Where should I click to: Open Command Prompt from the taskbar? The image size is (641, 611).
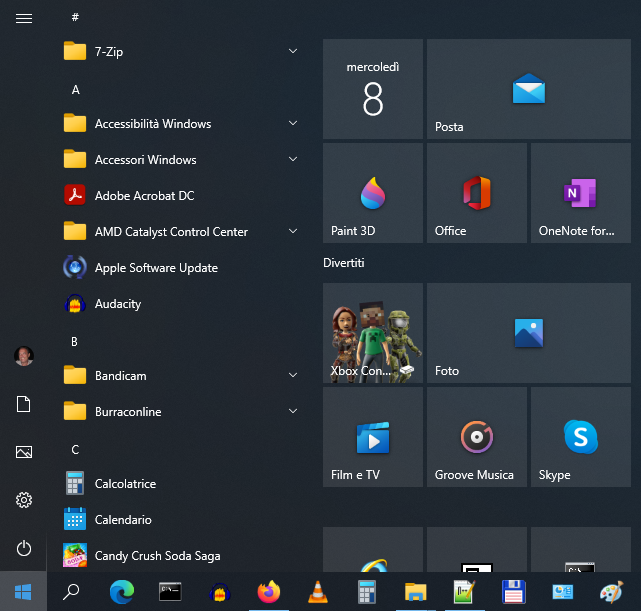click(x=170, y=591)
